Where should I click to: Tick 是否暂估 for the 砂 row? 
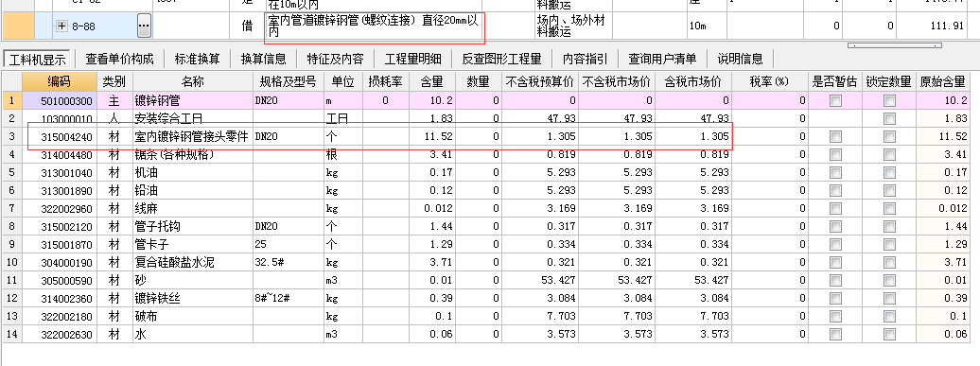(x=835, y=281)
